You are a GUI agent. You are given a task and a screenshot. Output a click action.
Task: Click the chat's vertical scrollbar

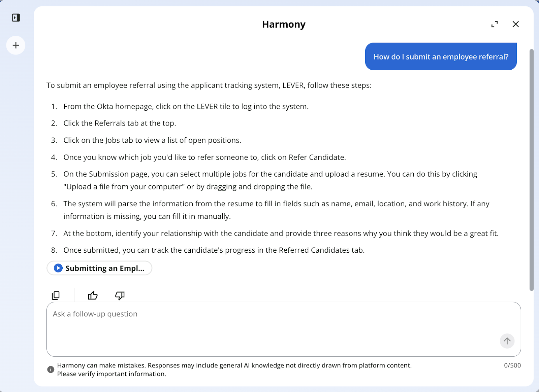tap(532, 170)
